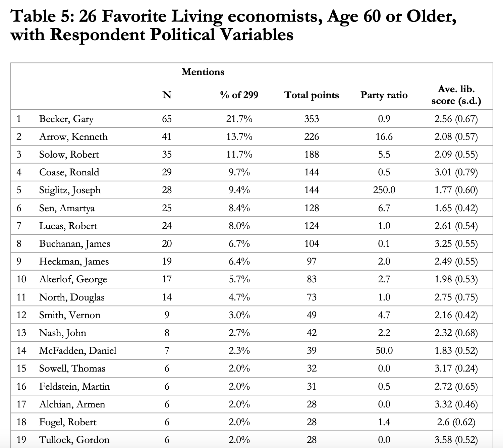Viewport: 503px width, 448px height.
Task: Select the name McFadden, Daniel
Action: pos(78,351)
